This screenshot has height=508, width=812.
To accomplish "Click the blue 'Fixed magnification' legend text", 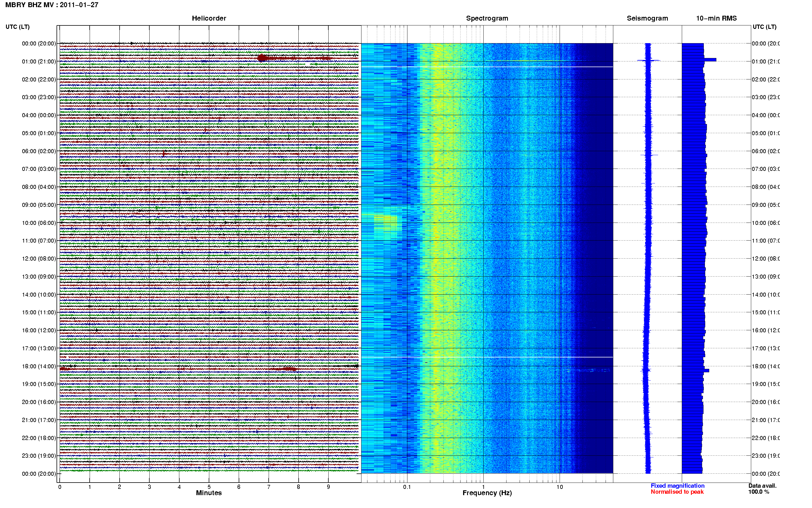I will 678,486.
